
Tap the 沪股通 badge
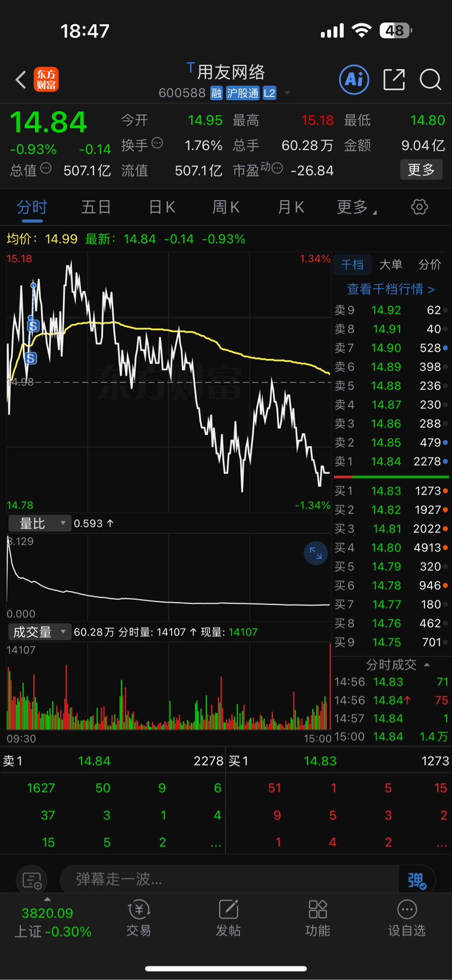coord(242,93)
